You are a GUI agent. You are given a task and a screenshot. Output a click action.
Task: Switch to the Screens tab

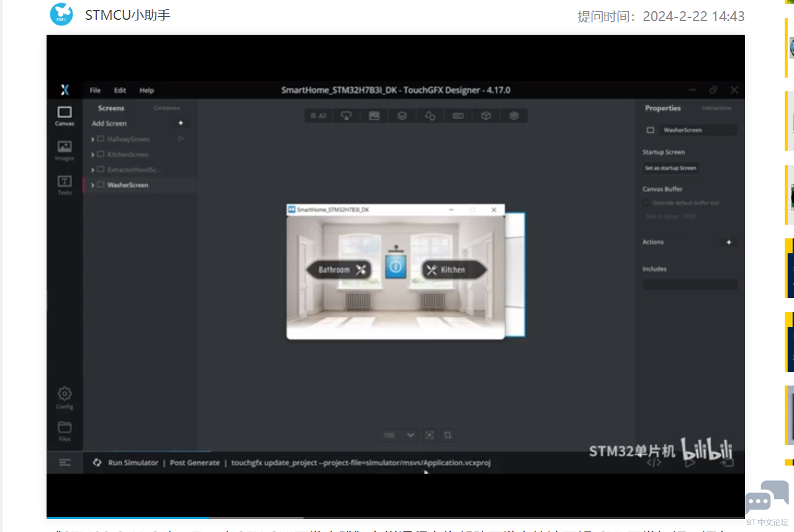[111, 108]
